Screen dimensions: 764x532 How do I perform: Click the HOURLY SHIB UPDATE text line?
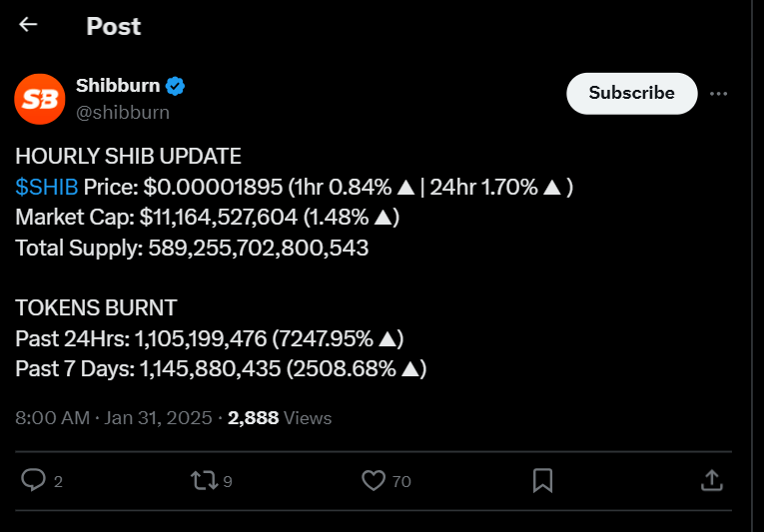[128, 157]
